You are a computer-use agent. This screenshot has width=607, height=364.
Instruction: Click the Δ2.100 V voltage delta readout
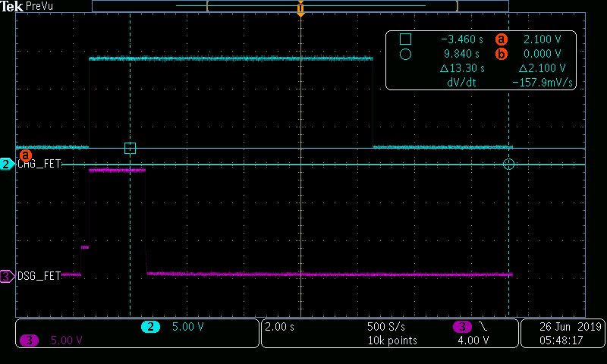(x=542, y=68)
